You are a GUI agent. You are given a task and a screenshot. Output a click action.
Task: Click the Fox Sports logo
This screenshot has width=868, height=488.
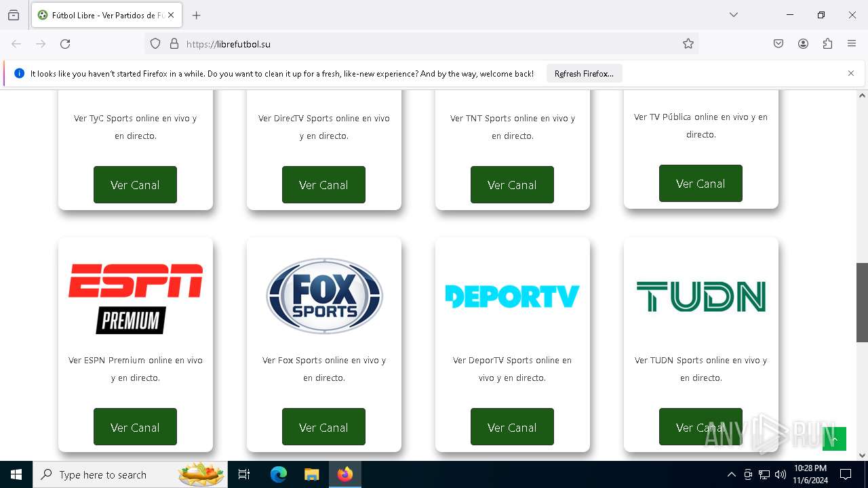coord(324,296)
